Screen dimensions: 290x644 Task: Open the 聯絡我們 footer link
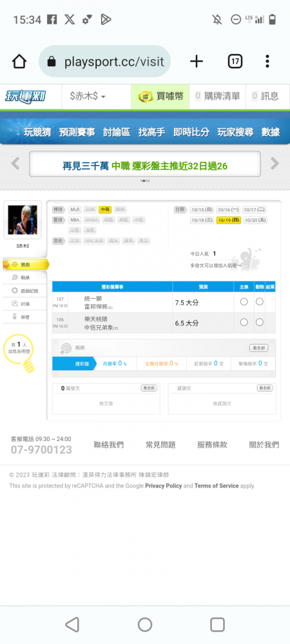coord(109,445)
